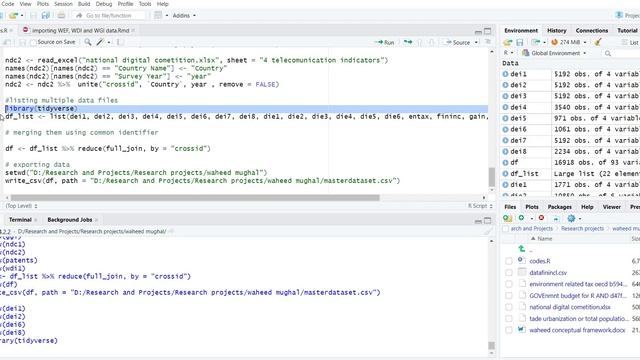Toggle the select-all files checkbox in breadcrumb
Screen dimensions: 640x360
506,229
